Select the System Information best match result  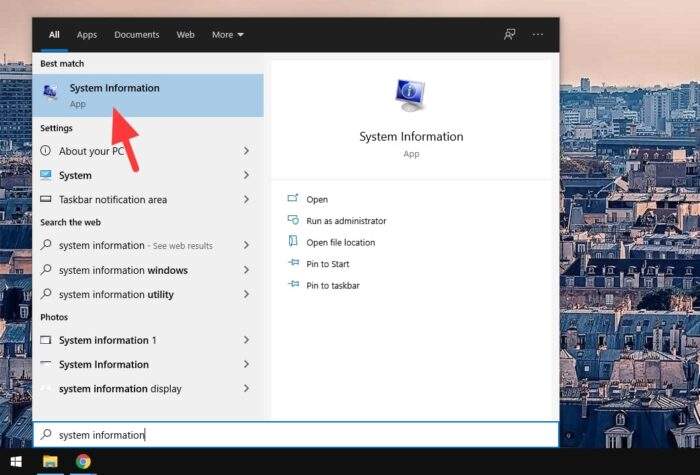(x=148, y=95)
